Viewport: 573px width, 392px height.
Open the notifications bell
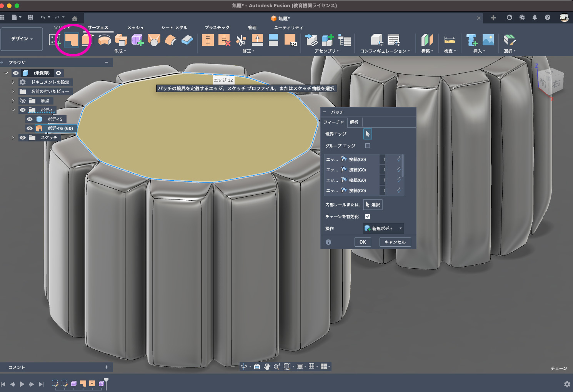(535, 17)
